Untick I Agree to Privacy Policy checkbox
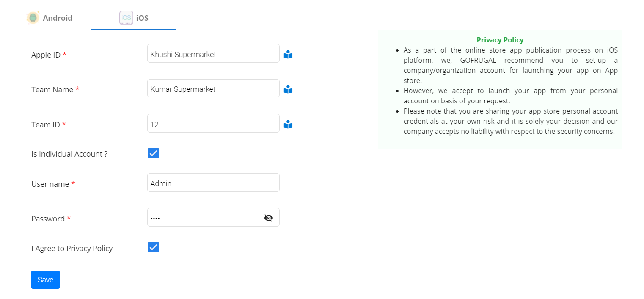This screenshot has height=299, width=644. [x=153, y=247]
